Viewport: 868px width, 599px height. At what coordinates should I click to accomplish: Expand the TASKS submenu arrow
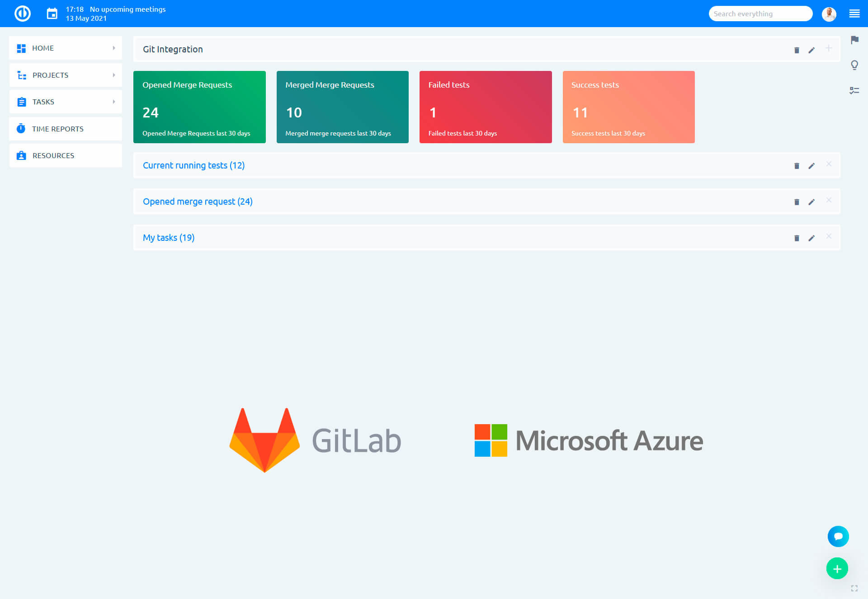tap(114, 102)
